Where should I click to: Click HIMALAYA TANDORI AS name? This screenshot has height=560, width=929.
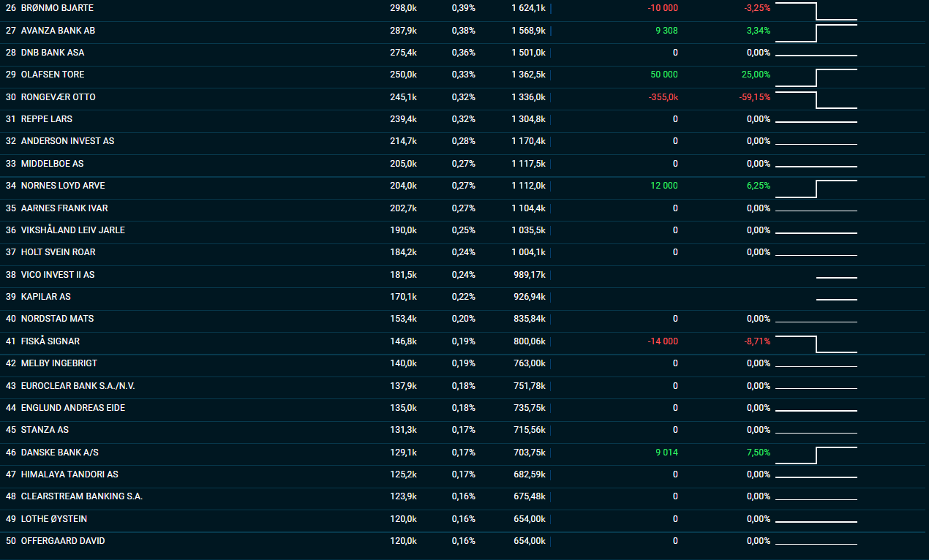coord(69,474)
